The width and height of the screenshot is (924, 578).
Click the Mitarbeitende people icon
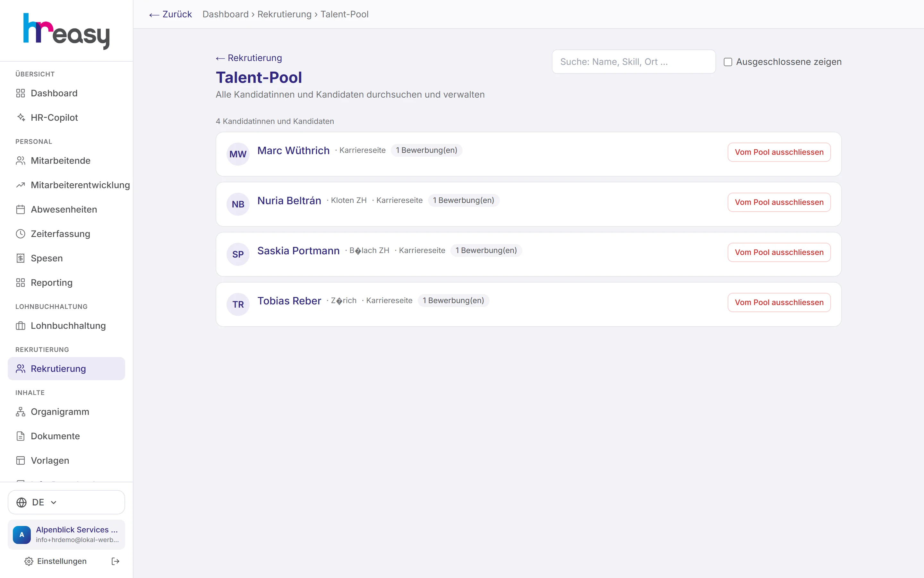tap(21, 161)
